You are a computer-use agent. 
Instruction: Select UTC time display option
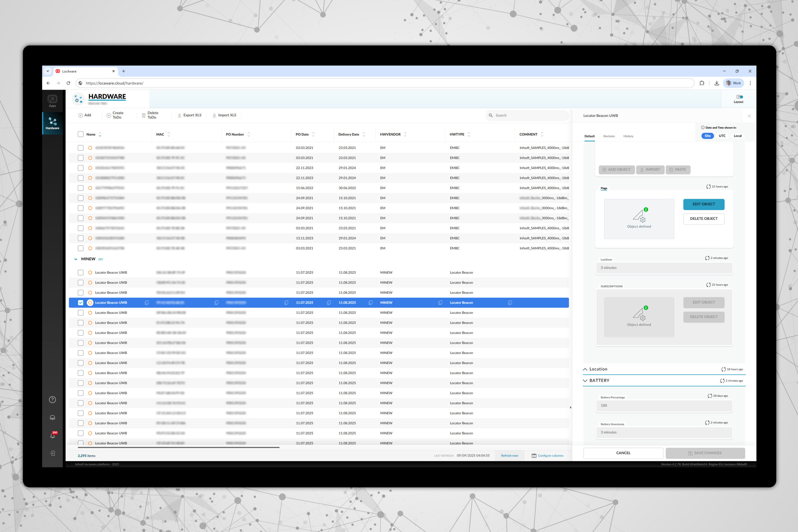coord(722,136)
